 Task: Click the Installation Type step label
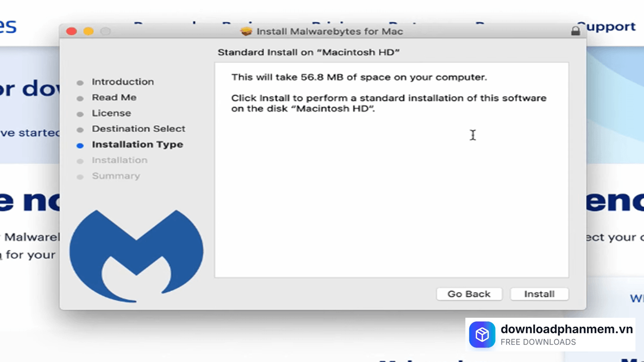[137, 145]
